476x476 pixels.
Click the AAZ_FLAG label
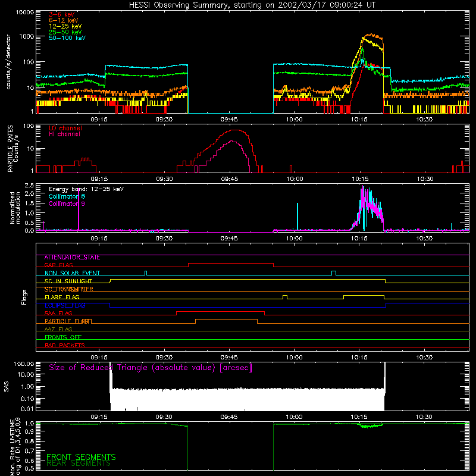click(x=58, y=330)
